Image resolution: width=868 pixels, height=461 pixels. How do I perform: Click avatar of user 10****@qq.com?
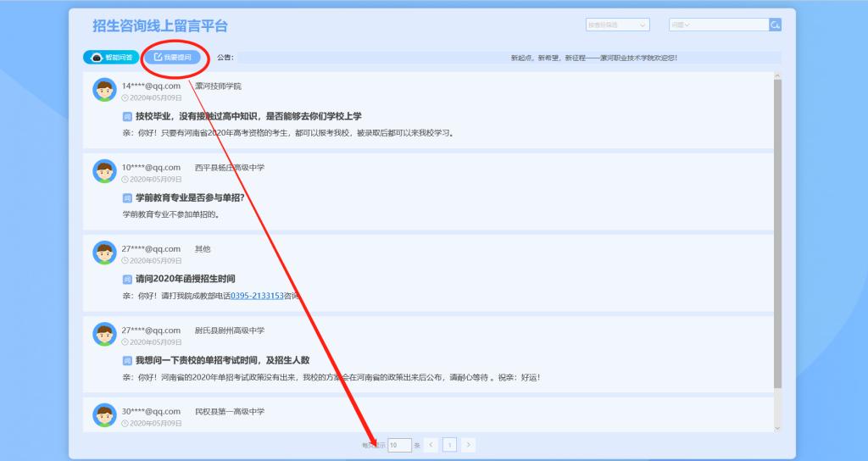(104, 171)
